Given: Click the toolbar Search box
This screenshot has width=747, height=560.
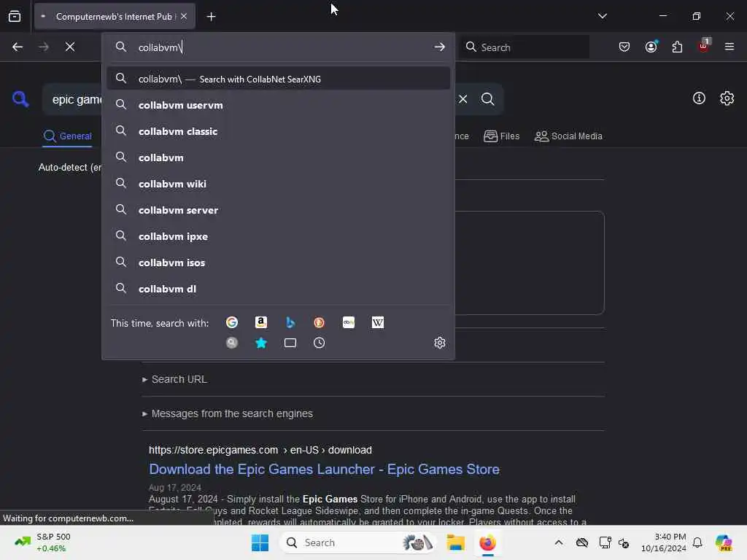Looking at the screenshot, I should (525, 47).
